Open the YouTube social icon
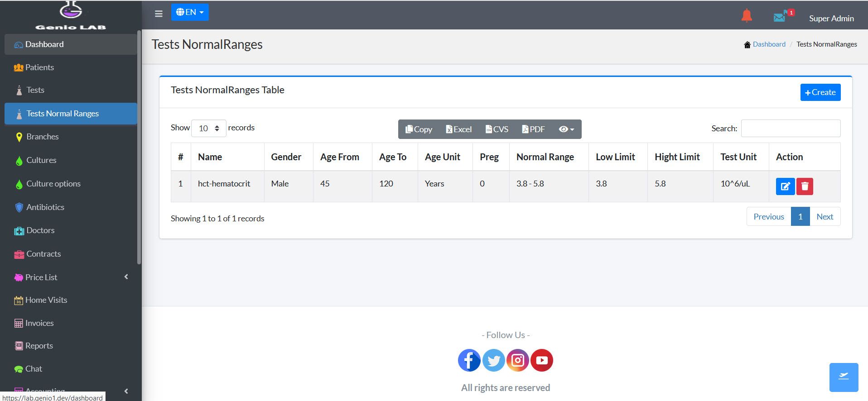This screenshot has width=868, height=401. point(542,360)
